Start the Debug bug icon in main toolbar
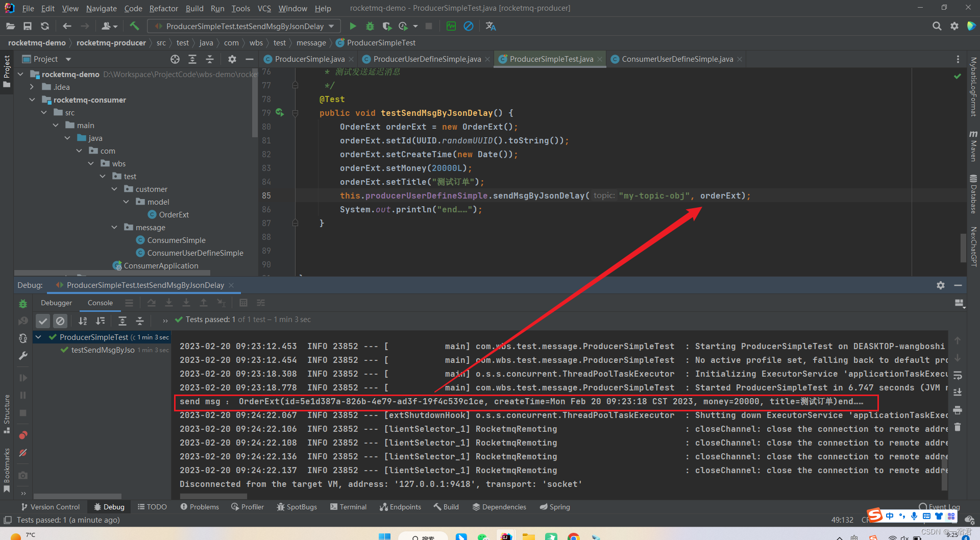The height and width of the screenshot is (540, 980). [370, 26]
